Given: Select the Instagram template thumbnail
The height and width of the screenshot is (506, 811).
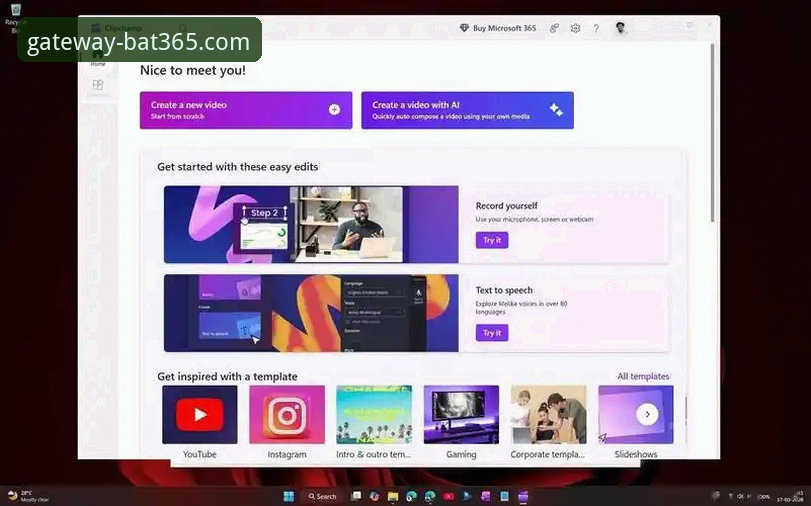Looking at the screenshot, I should click(x=287, y=414).
